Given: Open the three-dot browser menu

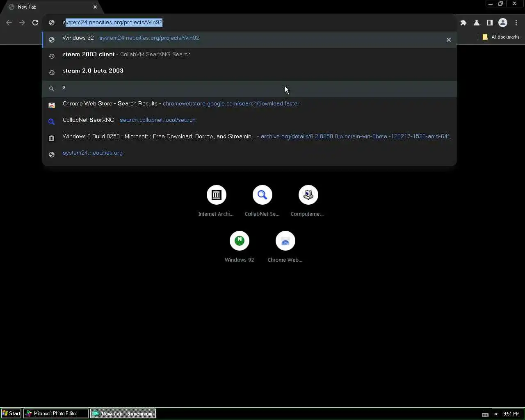Looking at the screenshot, I should tap(516, 23).
